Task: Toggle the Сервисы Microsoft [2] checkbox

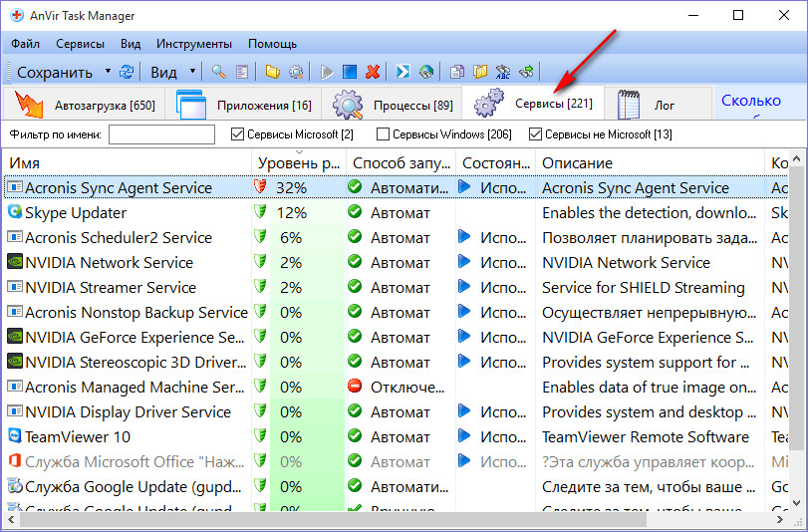Action: coord(237,134)
